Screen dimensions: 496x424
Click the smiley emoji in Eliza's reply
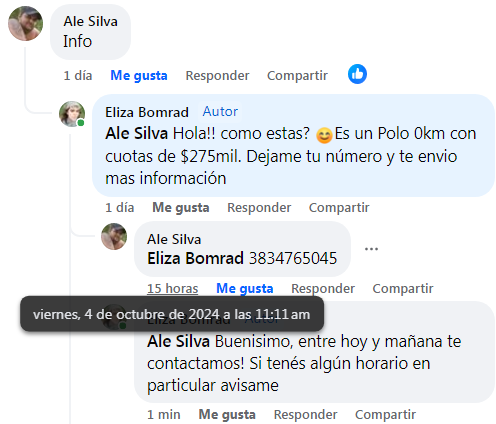click(324, 135)
